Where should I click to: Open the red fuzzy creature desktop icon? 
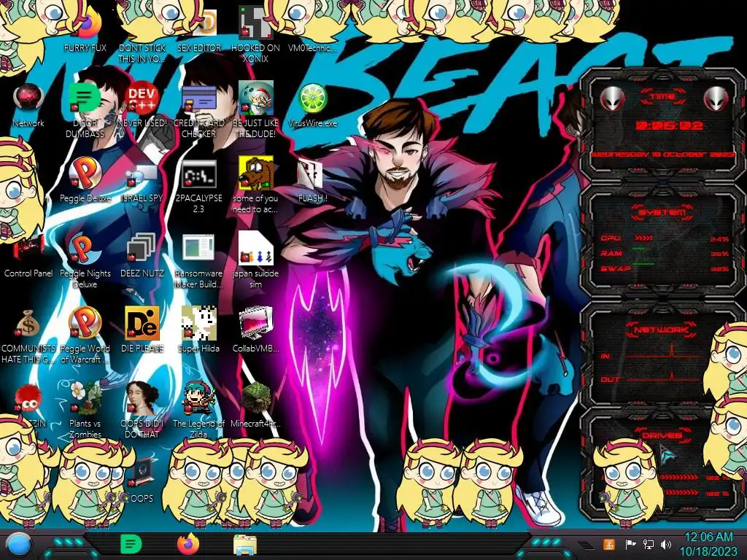[x=28, y=399]
